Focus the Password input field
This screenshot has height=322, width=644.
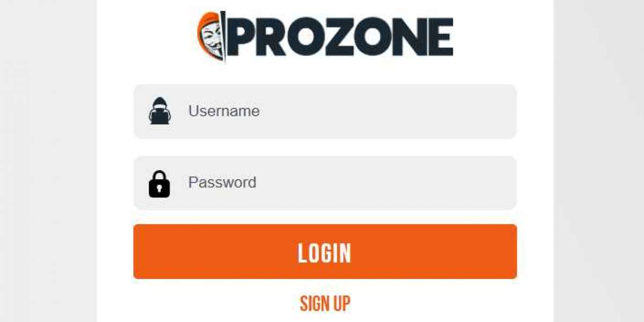[x=325, y=183]
